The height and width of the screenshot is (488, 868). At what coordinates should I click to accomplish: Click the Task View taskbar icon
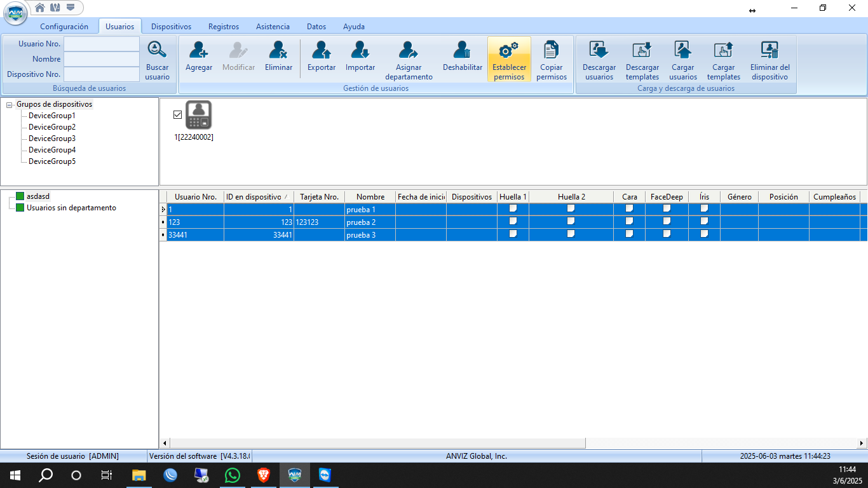107,475
